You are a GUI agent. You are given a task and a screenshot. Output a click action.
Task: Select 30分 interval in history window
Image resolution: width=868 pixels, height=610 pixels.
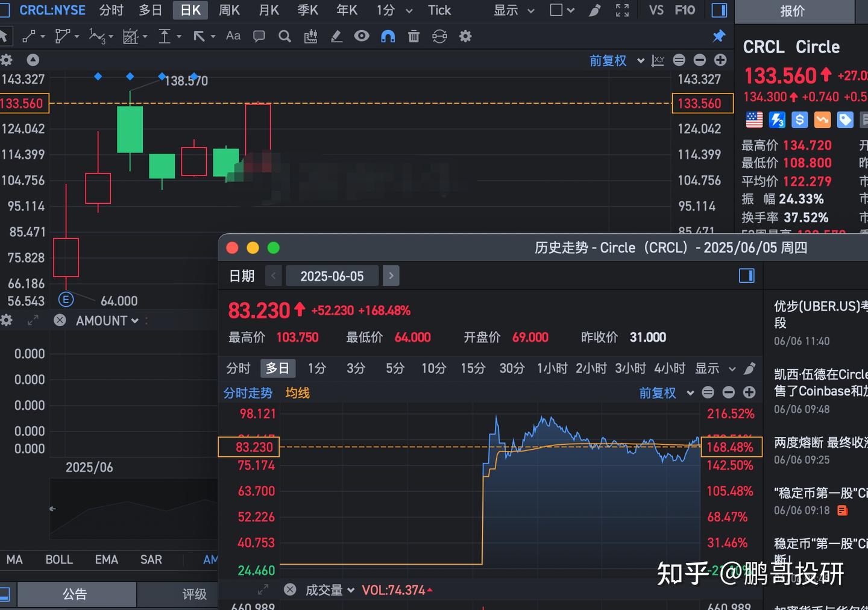(512, 368)
